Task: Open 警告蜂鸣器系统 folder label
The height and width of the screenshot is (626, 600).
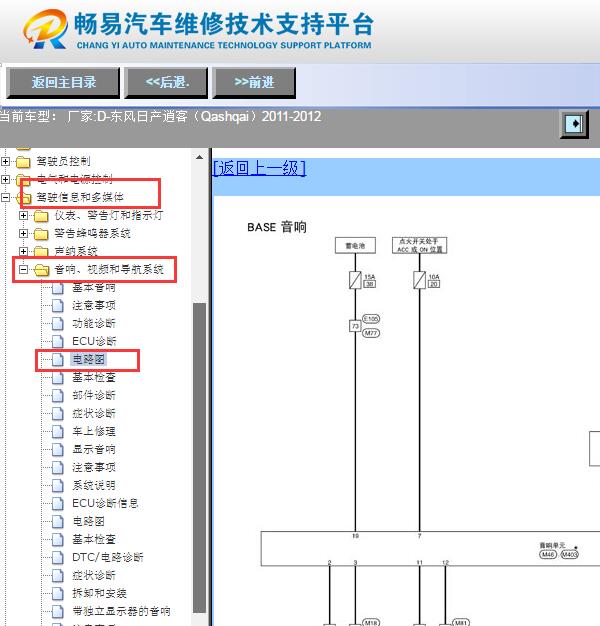Action: [92, 234]
